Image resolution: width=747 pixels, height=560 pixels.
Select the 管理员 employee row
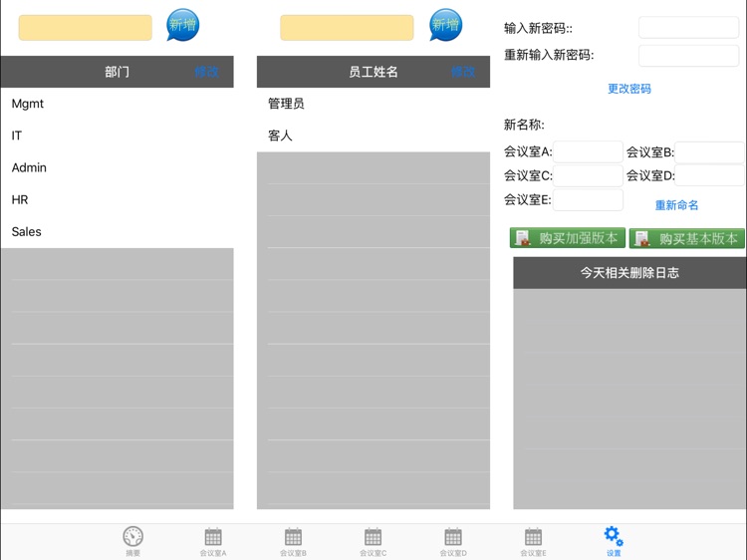(x=373, y=104)
